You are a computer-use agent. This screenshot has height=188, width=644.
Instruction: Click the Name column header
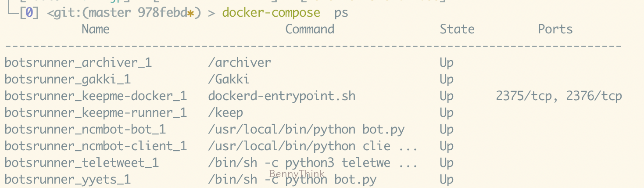tap(95, 29)
